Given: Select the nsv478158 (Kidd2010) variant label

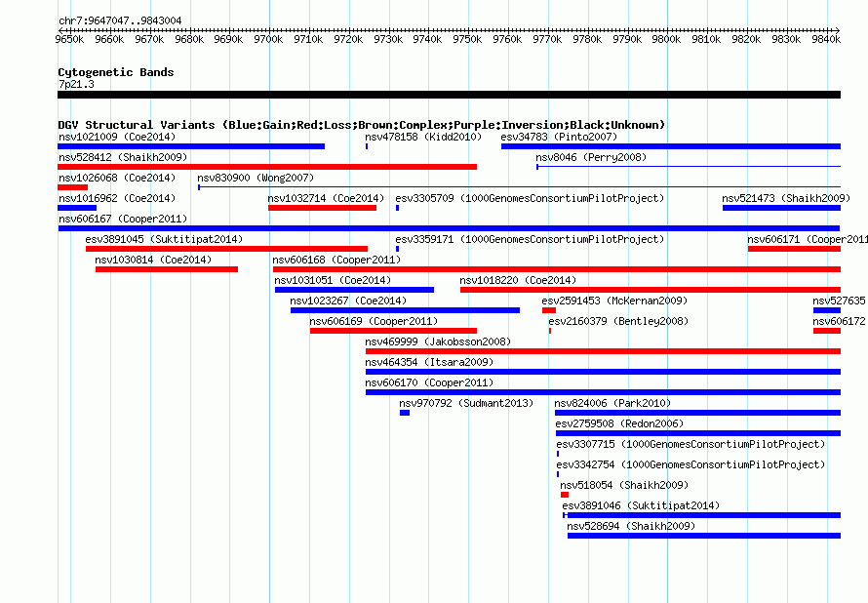Looking at the screenshot, I should (x=423, y=137).
